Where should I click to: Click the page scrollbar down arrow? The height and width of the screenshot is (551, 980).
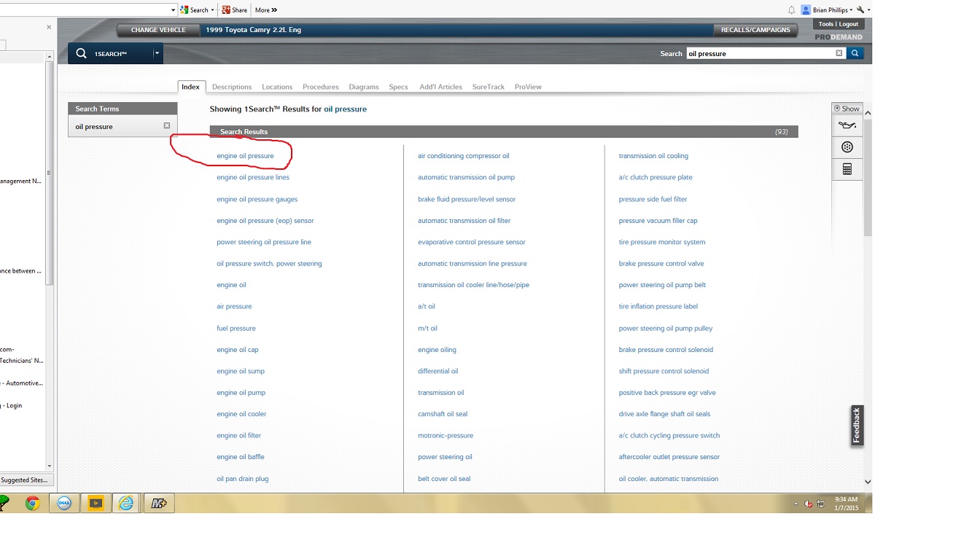point(868,482)
